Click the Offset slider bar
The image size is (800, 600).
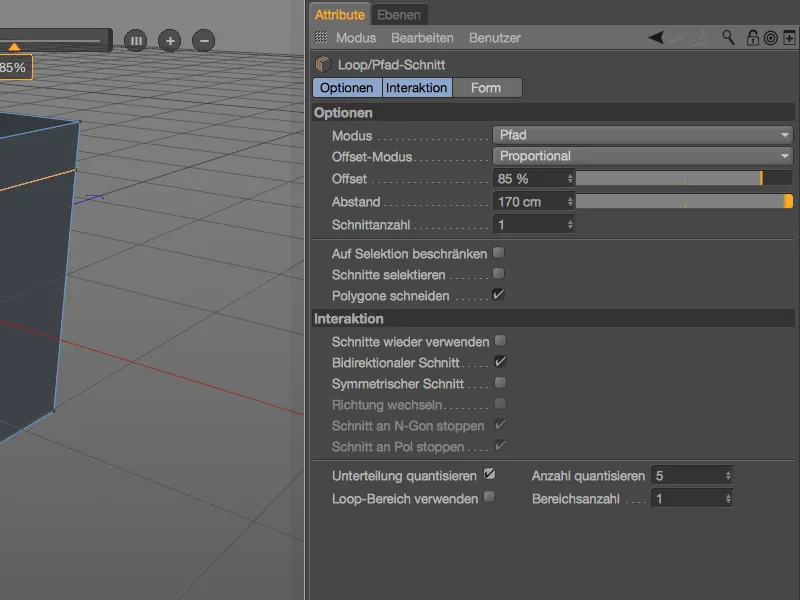684,178
